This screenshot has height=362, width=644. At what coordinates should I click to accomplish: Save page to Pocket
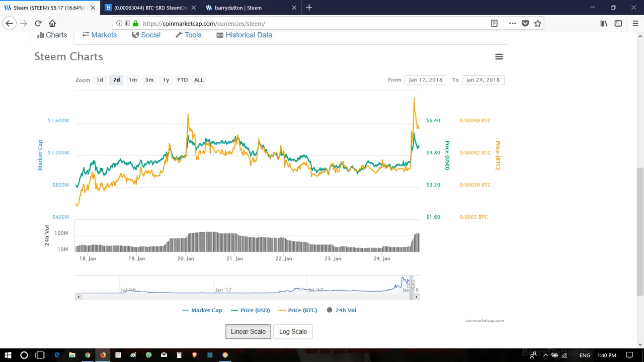click(525, 23)
